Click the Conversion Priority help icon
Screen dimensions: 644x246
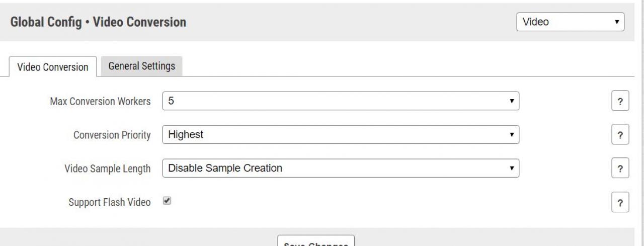pyautogui.click(x=620, y=135)
